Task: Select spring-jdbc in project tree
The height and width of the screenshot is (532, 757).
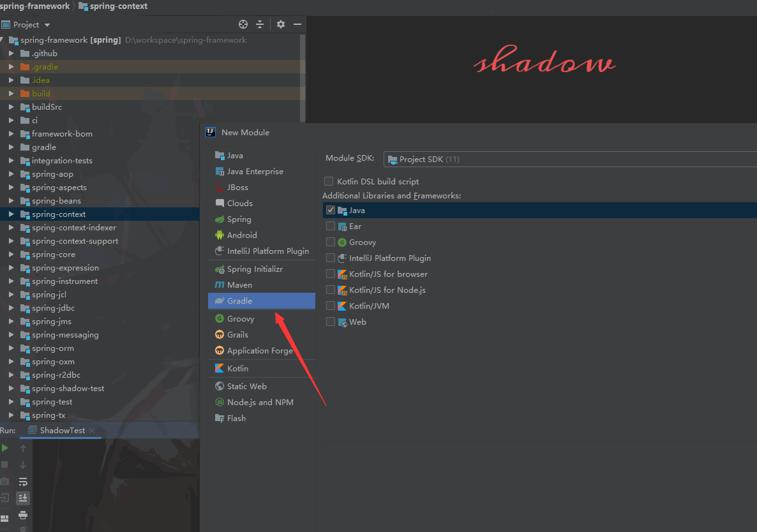Action: click(53, 307)
